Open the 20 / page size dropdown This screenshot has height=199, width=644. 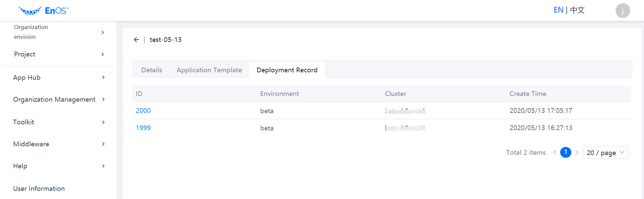tap(605, 153)
